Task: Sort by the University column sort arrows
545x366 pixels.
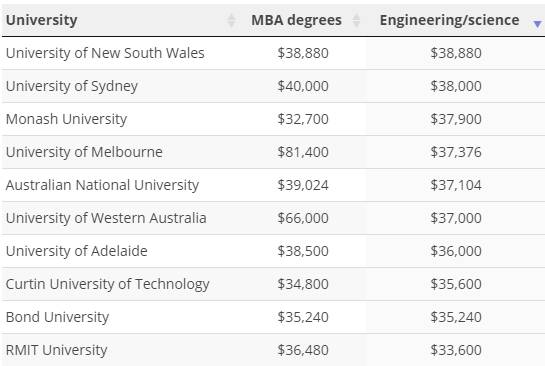Action: pyautogui.click(x=231, y=20)
